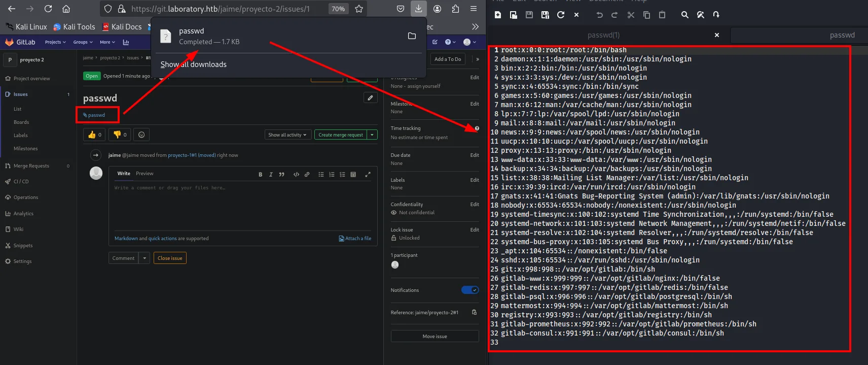Close document using editor toolbar X icon

[x=576, y=15]
